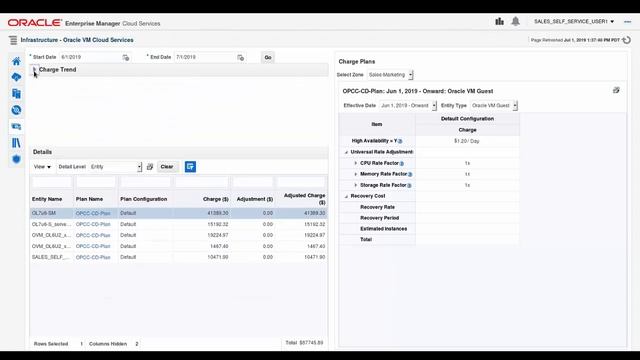Click the Charge ($) filter box

(x=202, y=182)
